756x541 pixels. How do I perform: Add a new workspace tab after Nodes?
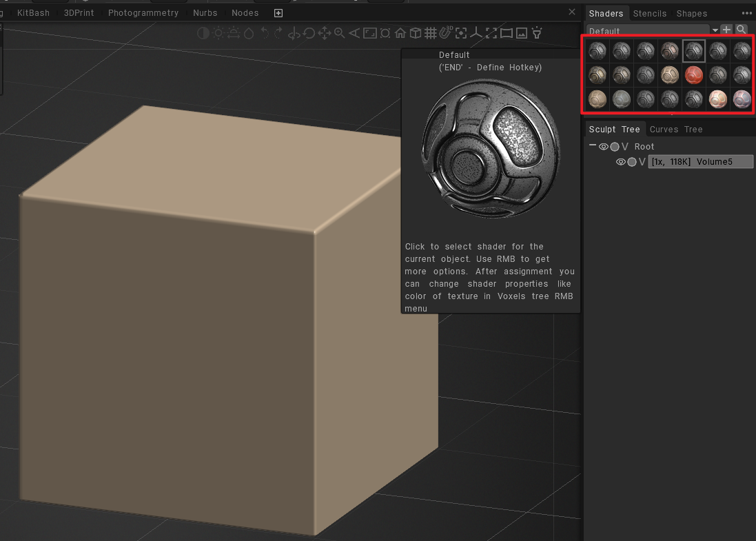click(x=278, y=13)
